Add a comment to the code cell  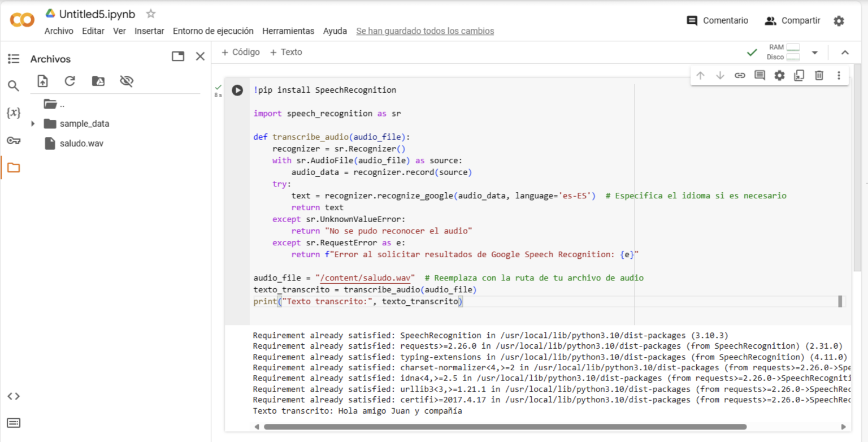759,75
